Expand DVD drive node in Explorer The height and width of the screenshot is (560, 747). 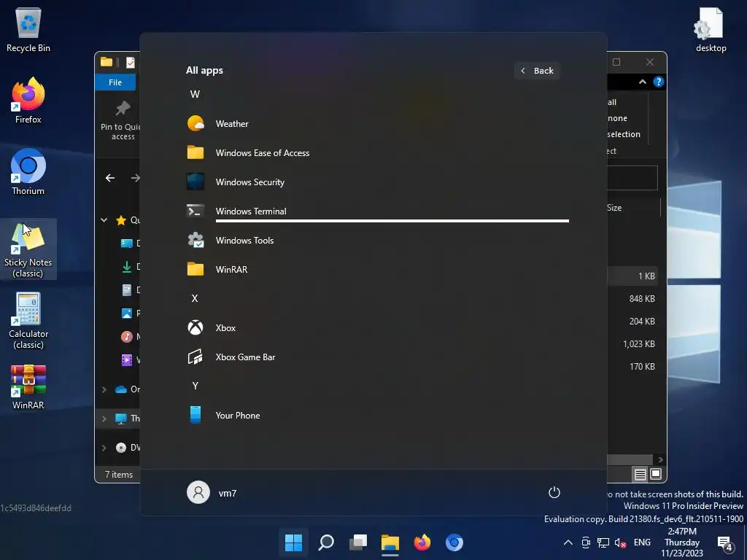pos(104,448)
